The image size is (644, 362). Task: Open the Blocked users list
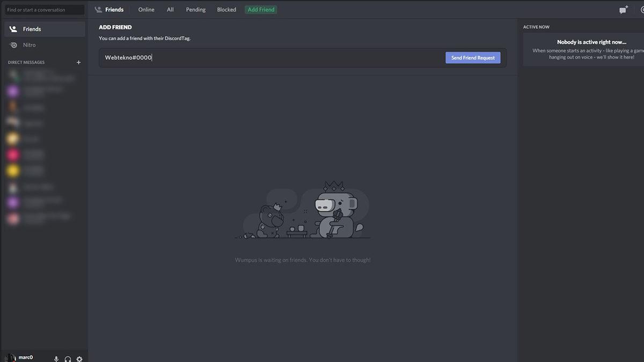[226, 9]
